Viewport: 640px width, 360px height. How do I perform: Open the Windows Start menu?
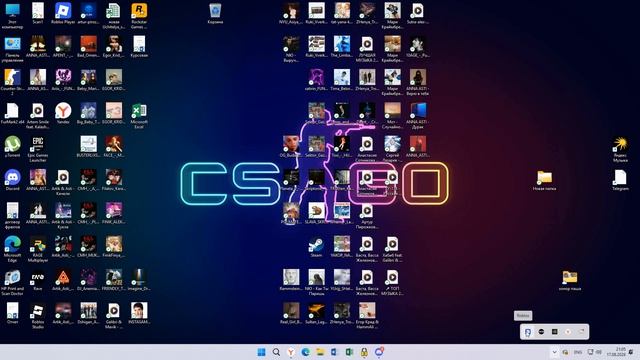tap(261, 352)
